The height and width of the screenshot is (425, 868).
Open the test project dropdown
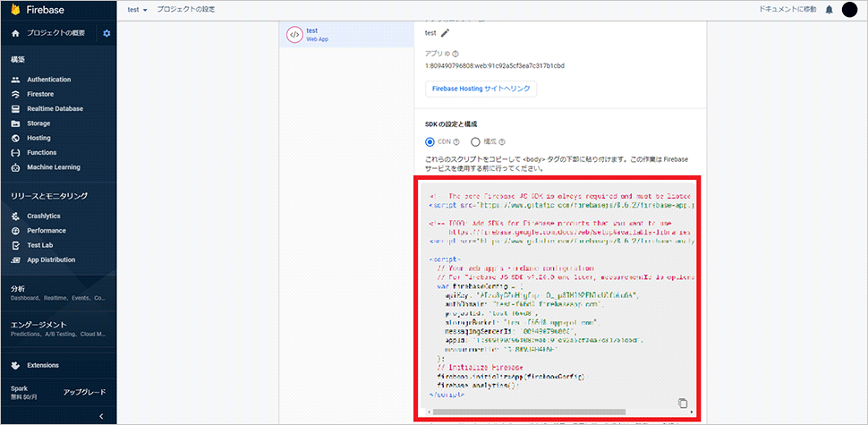137,10
